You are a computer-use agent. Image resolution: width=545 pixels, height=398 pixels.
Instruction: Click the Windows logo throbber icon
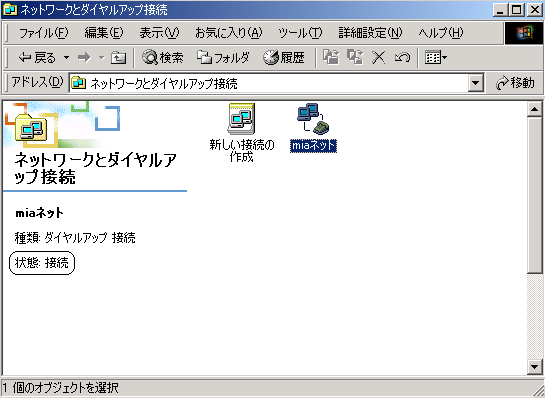click(x=524, y=33)
